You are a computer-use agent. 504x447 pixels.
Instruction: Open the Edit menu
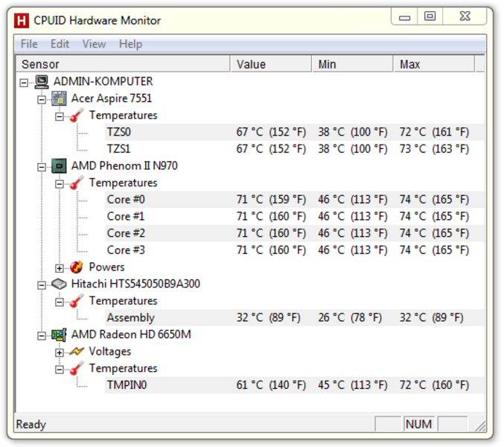pos(60,44)
